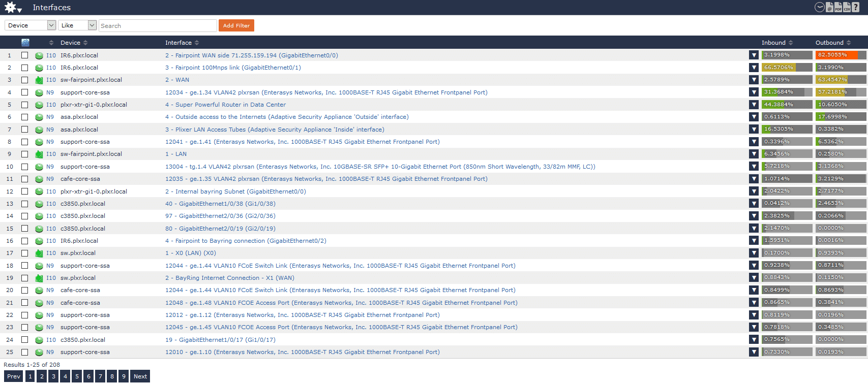868x384 pixels.
Task: Click device icon in row 13 c3850.plxr.local
Action: 39,204
